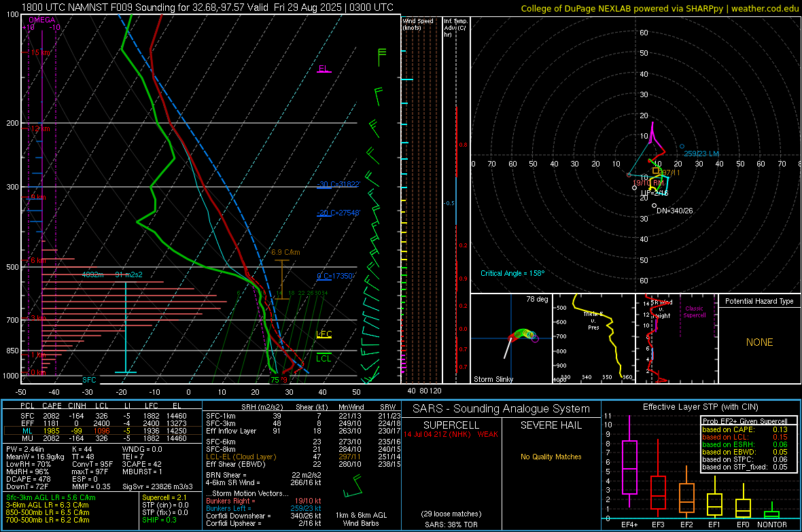Click the Bunkers left-mover circle on hodograph

click(682, 146)
